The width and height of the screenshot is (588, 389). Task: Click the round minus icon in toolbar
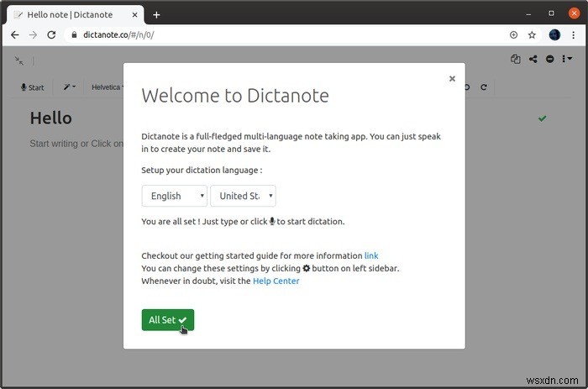(x=549, y=59)
